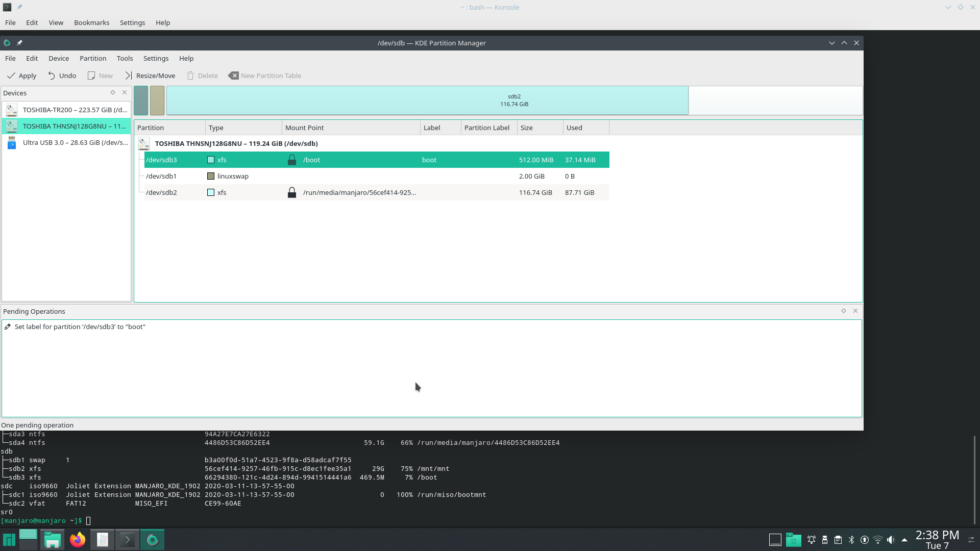Apply the pending partition operations
This screenshot has height=551, width=980.
[21, 76]
